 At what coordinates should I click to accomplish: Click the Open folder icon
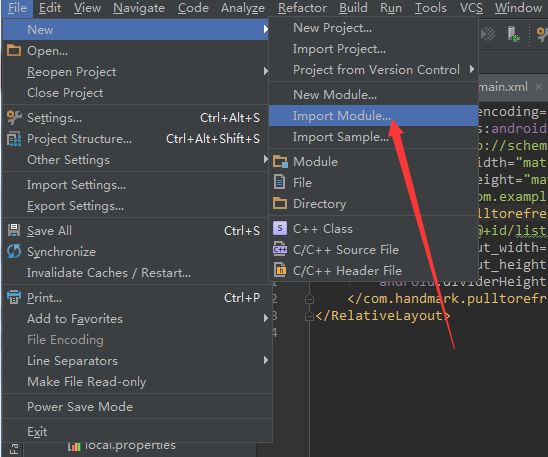[14, 51]
